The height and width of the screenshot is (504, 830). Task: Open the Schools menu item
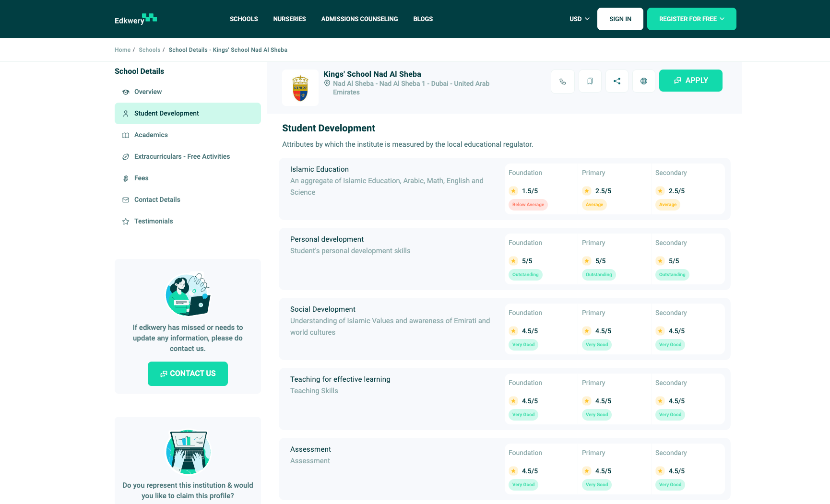(x=244, y=19)
